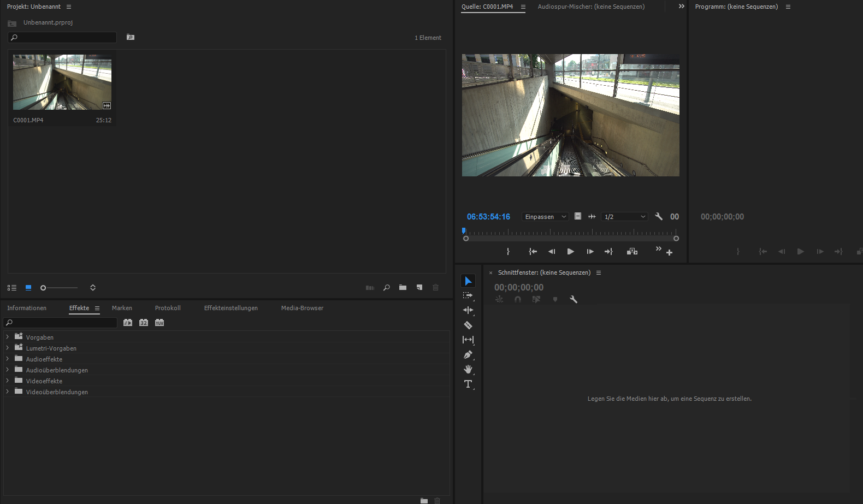Select the Pen tool
This screenshot has width=863, height=504.
468,354
